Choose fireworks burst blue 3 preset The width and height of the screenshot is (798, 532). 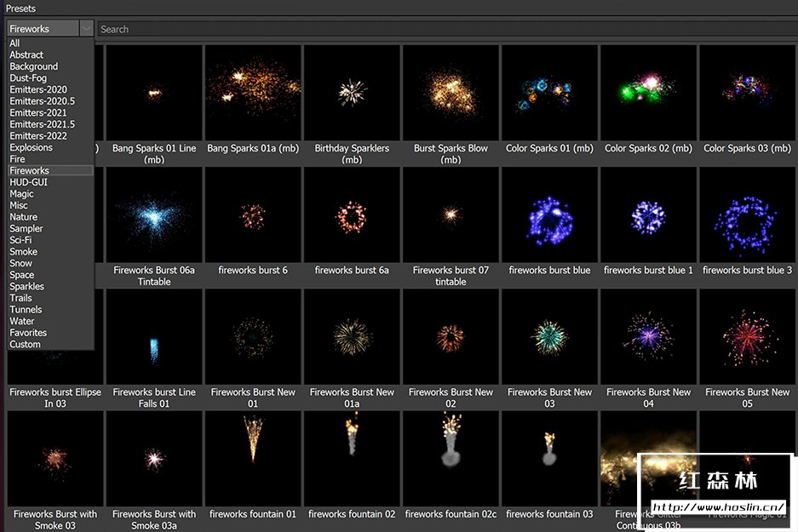(747, 215)
